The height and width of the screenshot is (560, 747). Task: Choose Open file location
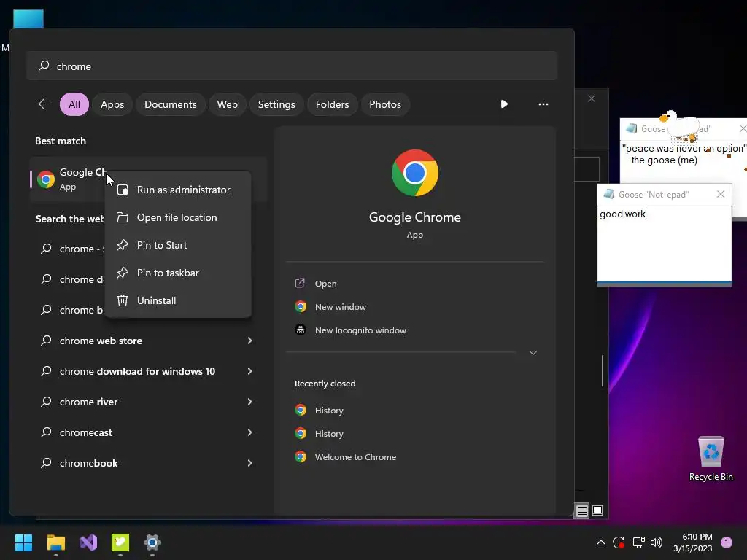[x=178, y=217]
